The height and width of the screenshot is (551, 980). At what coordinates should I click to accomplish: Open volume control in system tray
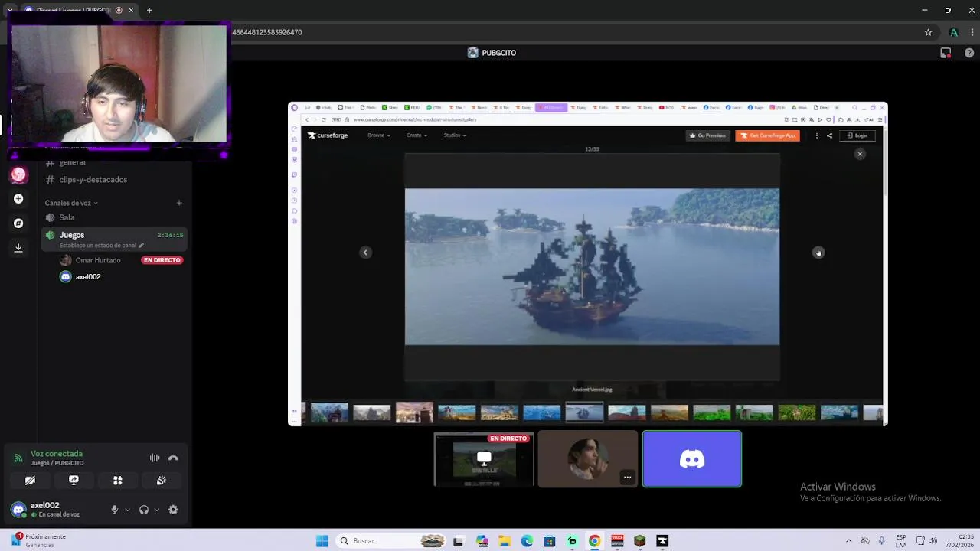pyautogui.click(x=933, y=541)
